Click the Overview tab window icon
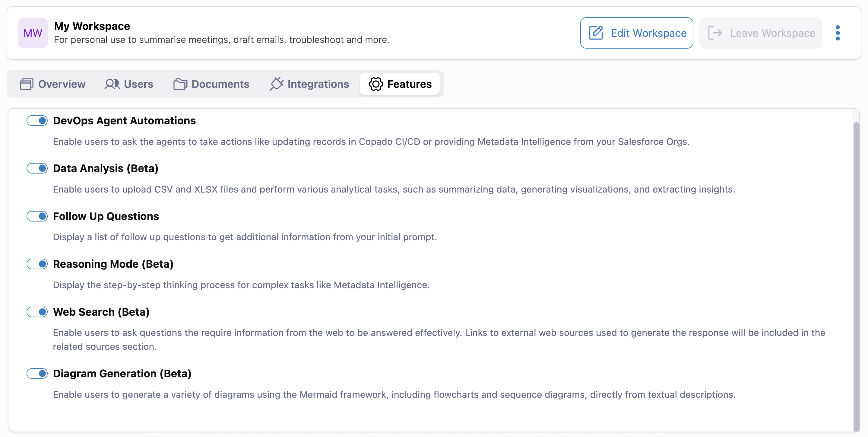 tap(27, 84)
